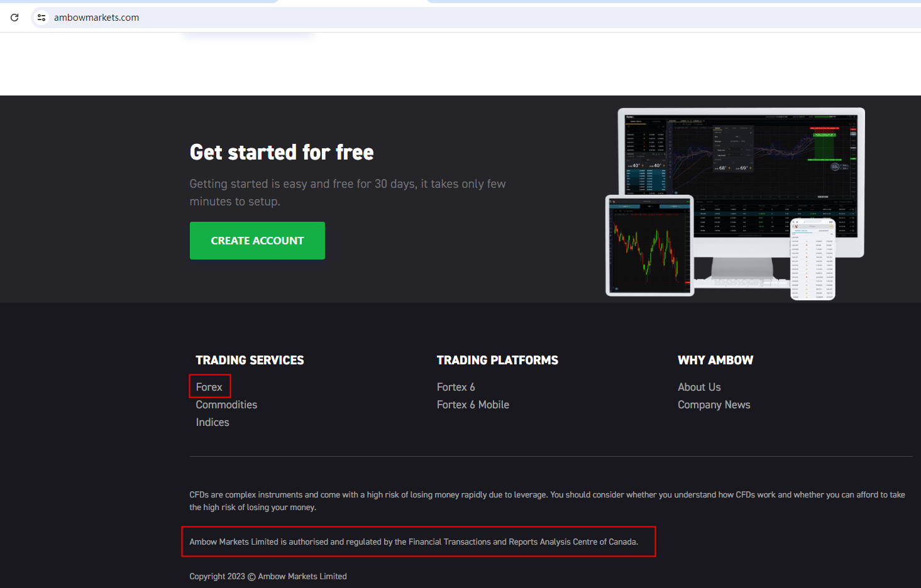The height and width of the screenshot is (588, 921).
Task: Open the Company News link
Action: [714, 405]
